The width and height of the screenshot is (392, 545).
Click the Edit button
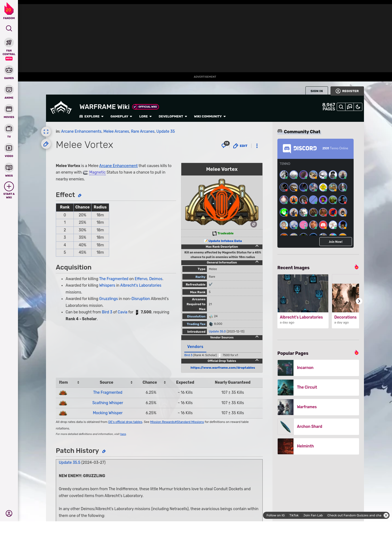click(x=240, y=146)
